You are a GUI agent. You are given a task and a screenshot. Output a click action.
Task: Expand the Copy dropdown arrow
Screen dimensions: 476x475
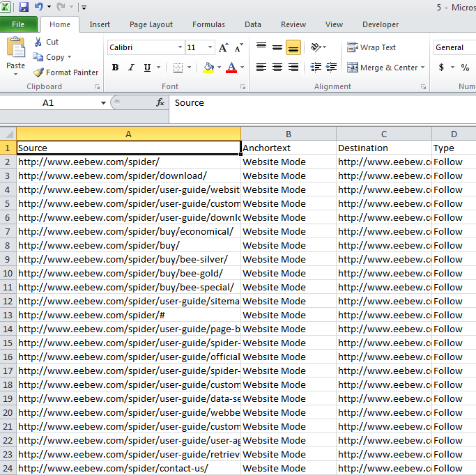tap(69, 57)
